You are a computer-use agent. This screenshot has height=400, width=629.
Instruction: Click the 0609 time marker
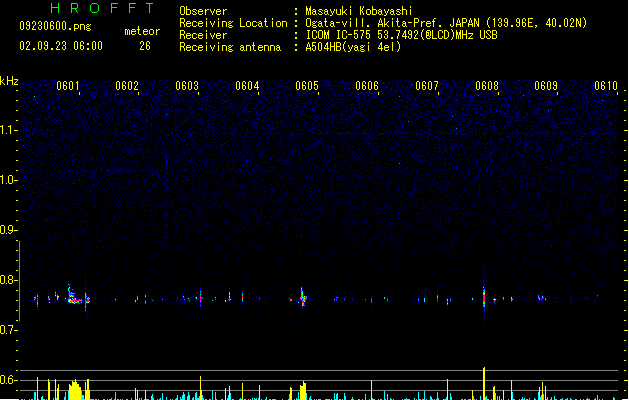point(546,86)
